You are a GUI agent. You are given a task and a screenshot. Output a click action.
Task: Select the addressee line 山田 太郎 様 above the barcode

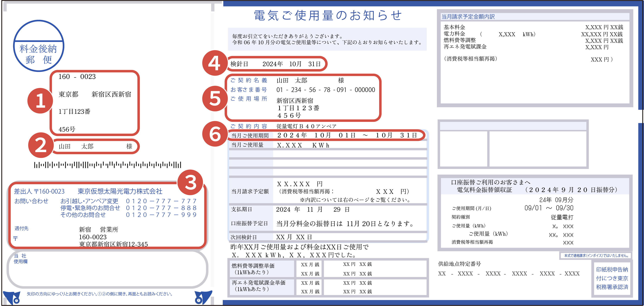pos(95,146)
